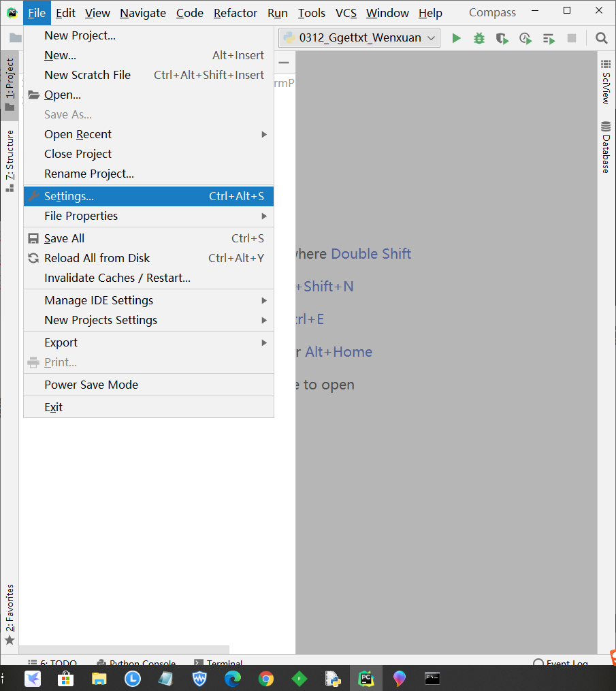Image resolution: width=616 pixels, height=691 pixels.
Task: Open the shield security app in taskbar
Action: coord(199,679)
